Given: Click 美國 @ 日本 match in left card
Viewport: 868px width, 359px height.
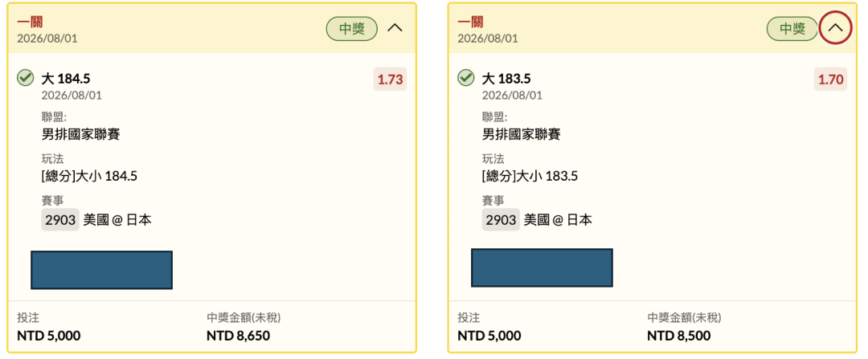Looking at the screenshot, I should (x=117, y=219).
